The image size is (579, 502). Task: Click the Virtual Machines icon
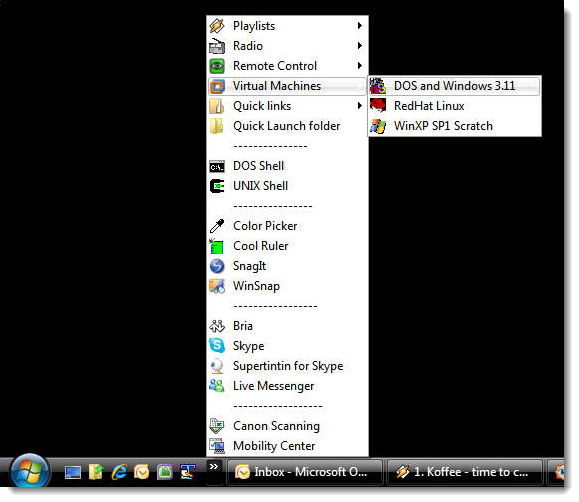coord(217,86)
